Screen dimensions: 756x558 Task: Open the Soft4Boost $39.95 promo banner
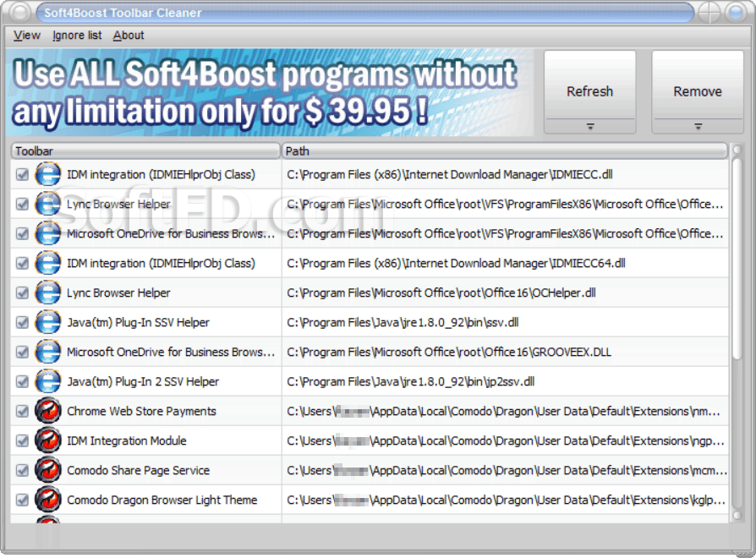coord(270,92)
